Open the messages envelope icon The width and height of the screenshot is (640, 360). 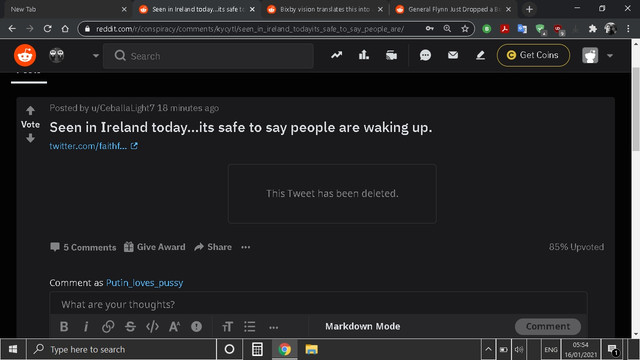coord(453,55)
